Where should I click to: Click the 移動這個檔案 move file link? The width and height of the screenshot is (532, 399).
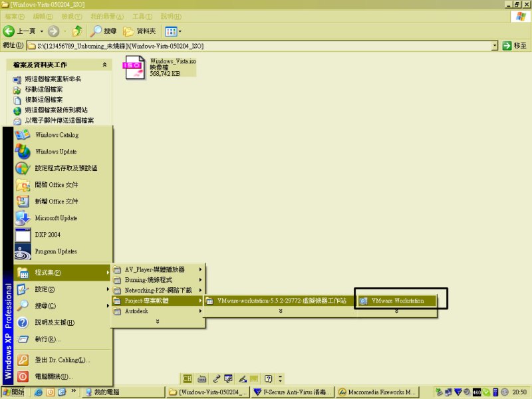click(x=44, y=89)
